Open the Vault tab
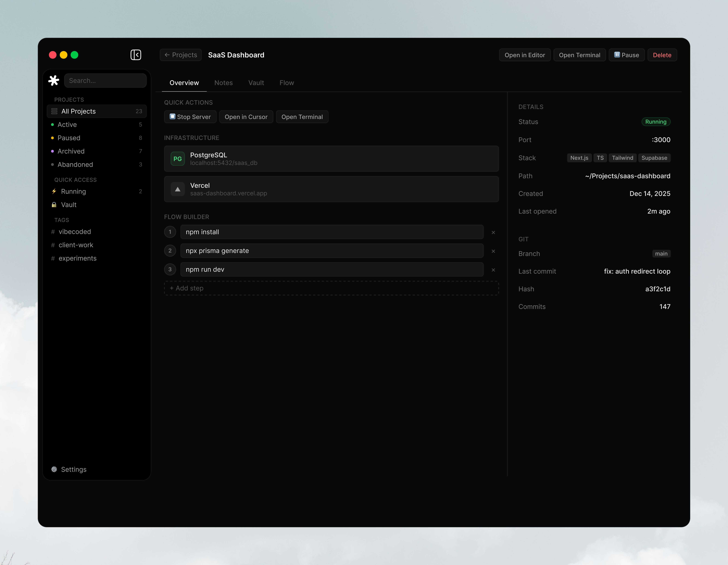This screenshot has width=728, height=565. pos(256,83)
